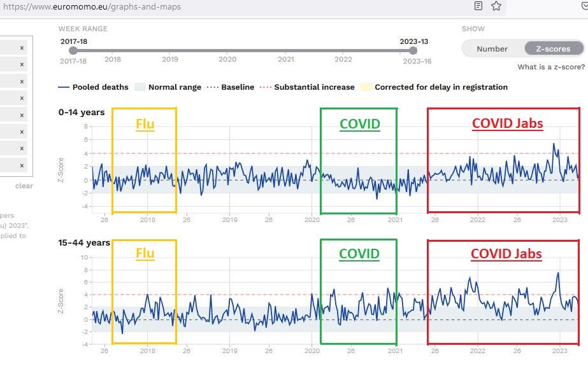Toggle the 'Pooled deaths' legend entry
The width and height of the screenshot is (588, 369).
(94, 87)
